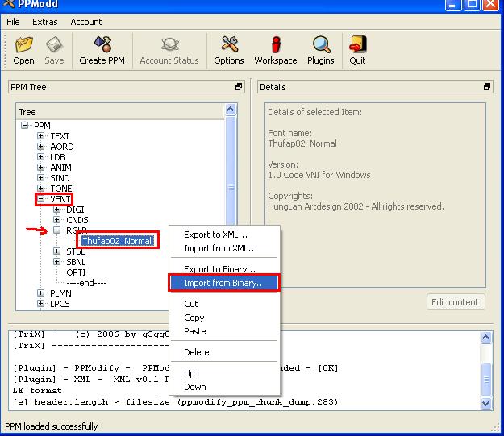This screenshot has height=436, width=504.
Task: Click the Account Status icon
Action: [169, 51]
